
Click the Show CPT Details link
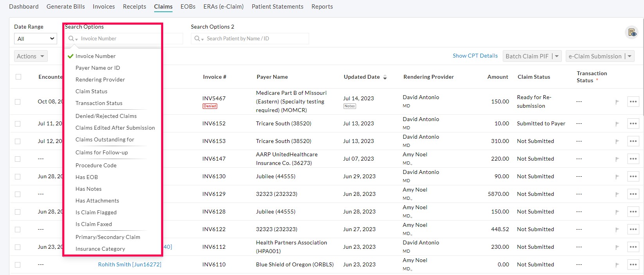[x=475, y=56]
